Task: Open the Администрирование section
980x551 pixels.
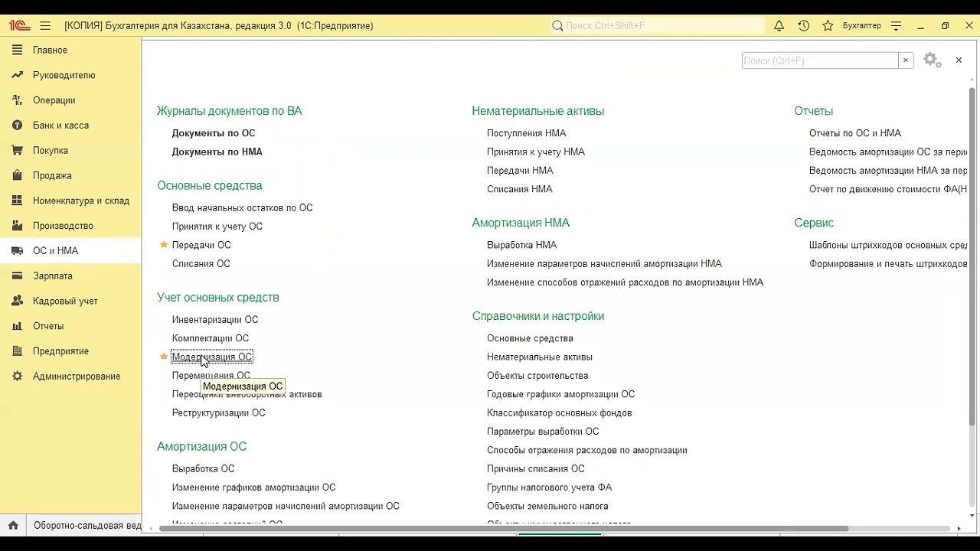Action: pyautogui.click(x=77, y=377)
